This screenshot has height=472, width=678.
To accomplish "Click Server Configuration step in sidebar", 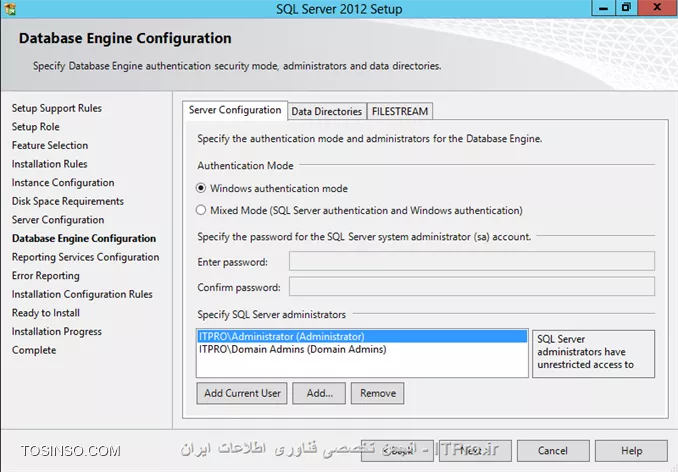I will pyautogui.click(x=58, y=220).
